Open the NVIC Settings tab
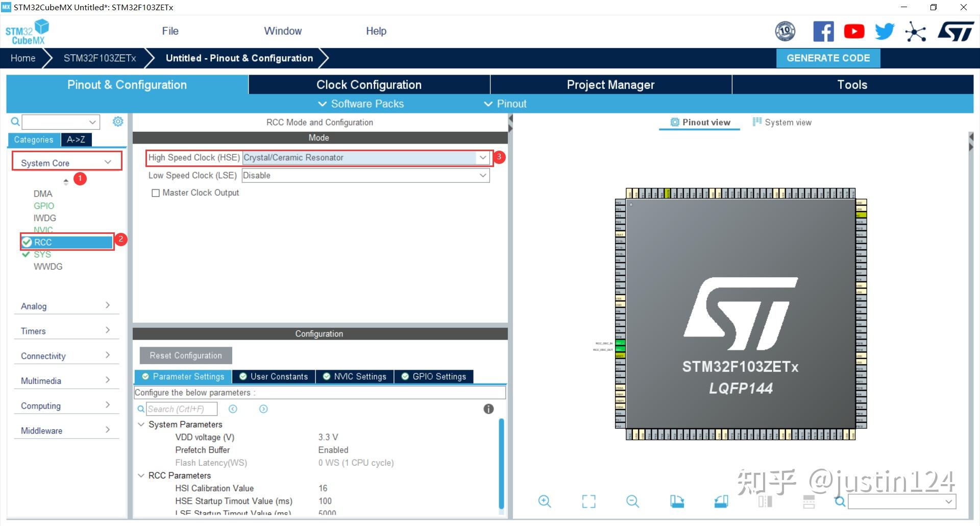 (355, 377)
